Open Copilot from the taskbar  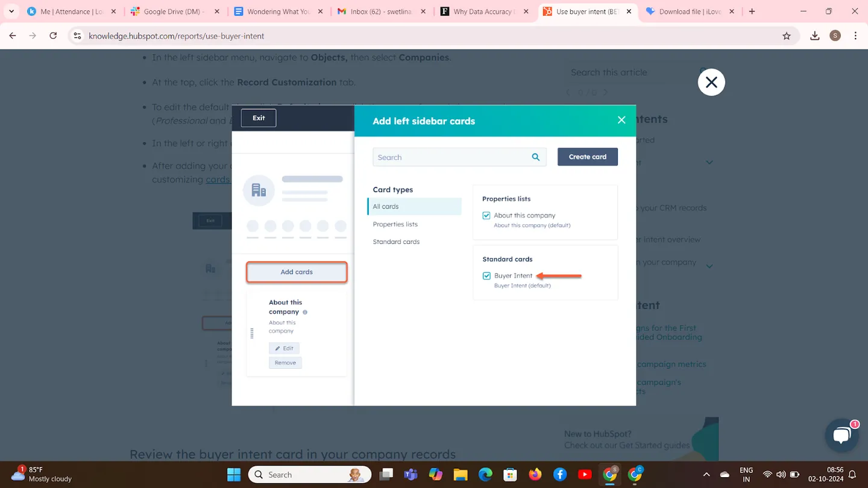click(436, 475)
